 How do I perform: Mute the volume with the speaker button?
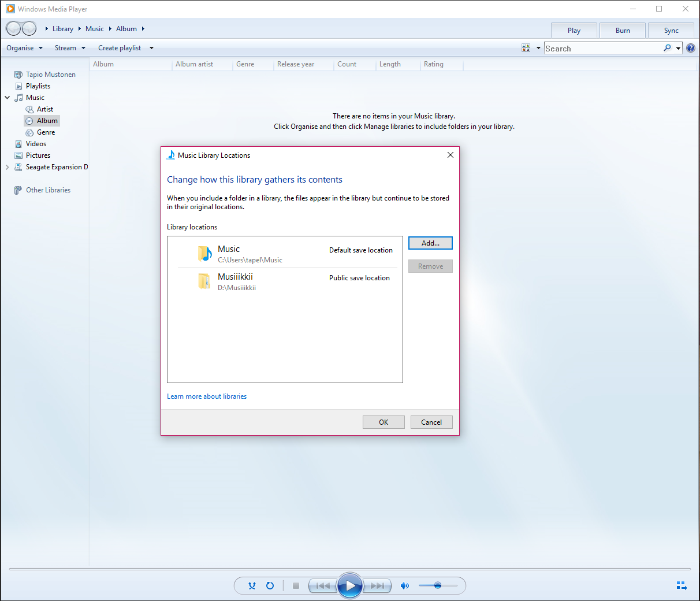(405, 585)
